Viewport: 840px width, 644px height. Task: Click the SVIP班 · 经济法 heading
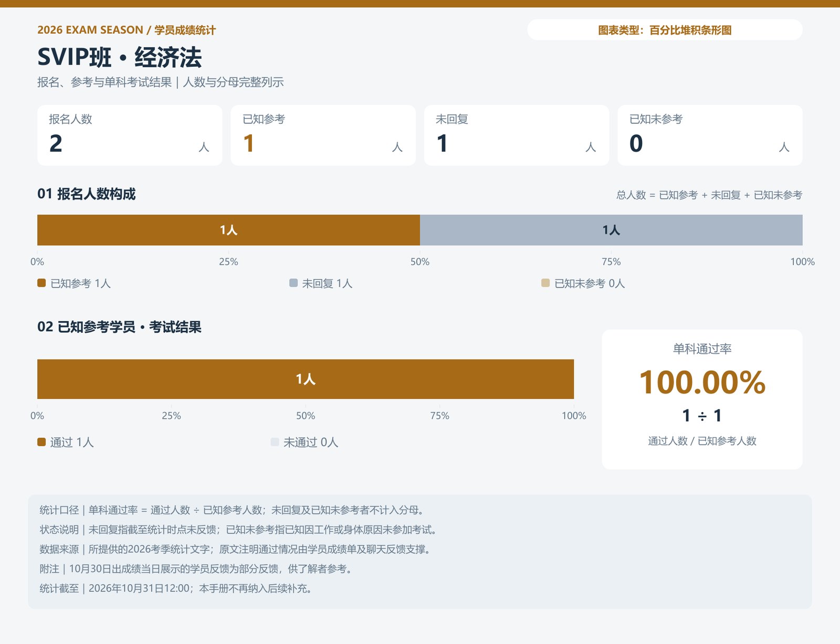point(119,57)
